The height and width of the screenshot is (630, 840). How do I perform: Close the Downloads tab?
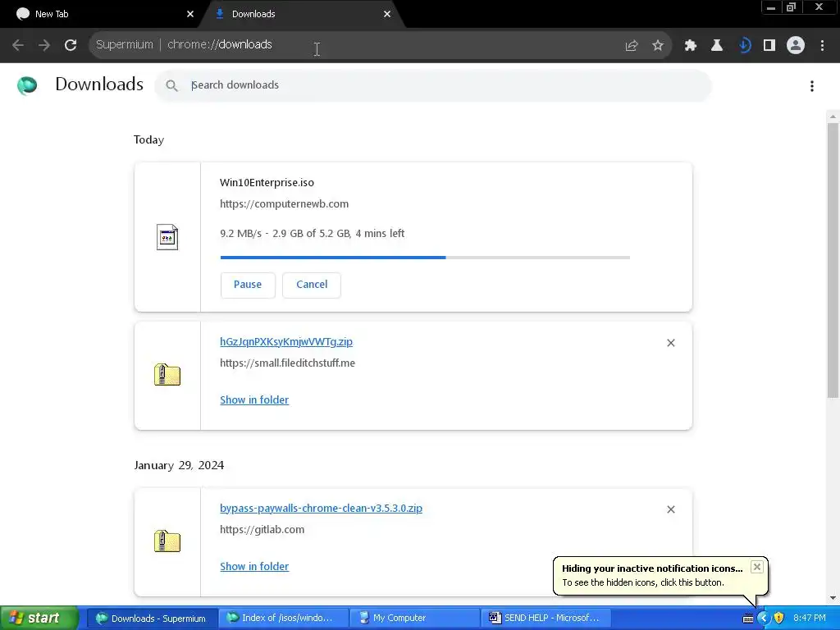pyautogui.click(x=387, y=15)
